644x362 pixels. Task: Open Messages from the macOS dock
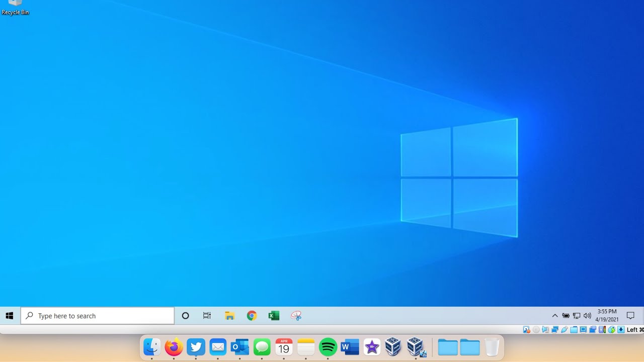[x=262, y=347]
